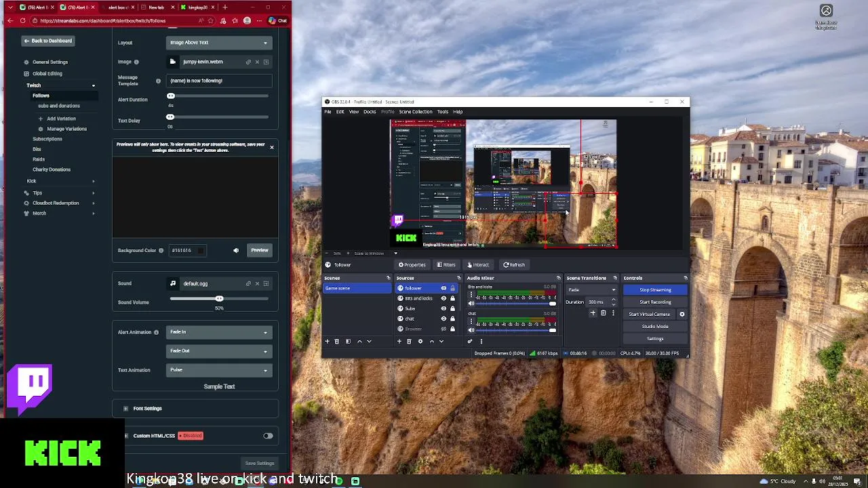Click Stop Streaming in OBS Controls
Screen dimensions: 868x488
point(655,289)
